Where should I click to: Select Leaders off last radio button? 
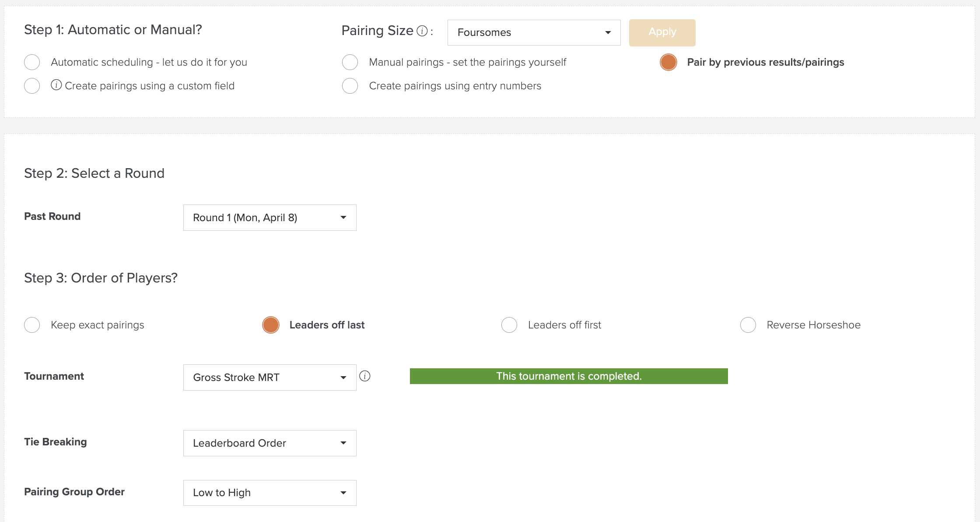[x=271, y=325]
